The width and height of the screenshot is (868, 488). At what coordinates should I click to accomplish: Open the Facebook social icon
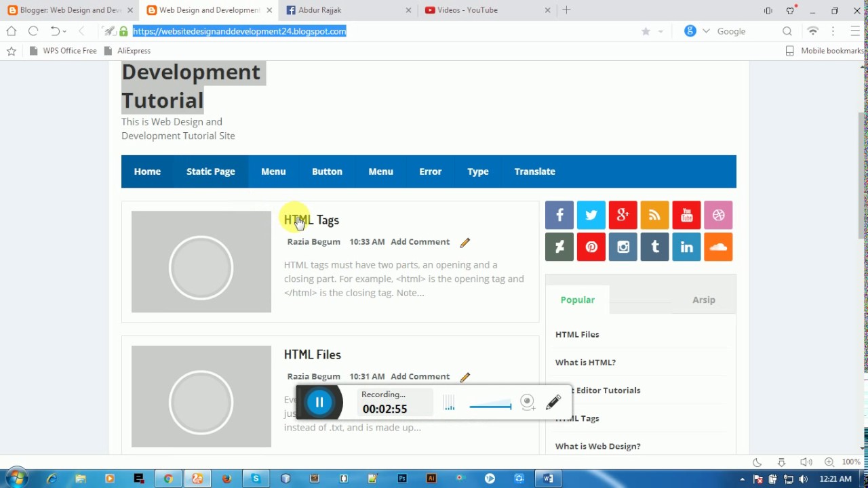[x=559, y=216]
